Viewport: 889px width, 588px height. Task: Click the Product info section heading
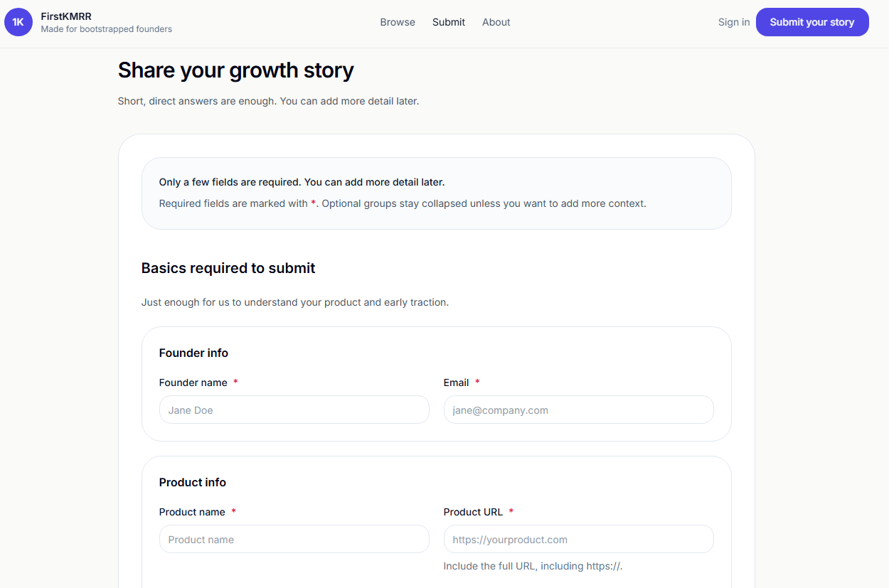pyautogui.click(x=193, y=482)
